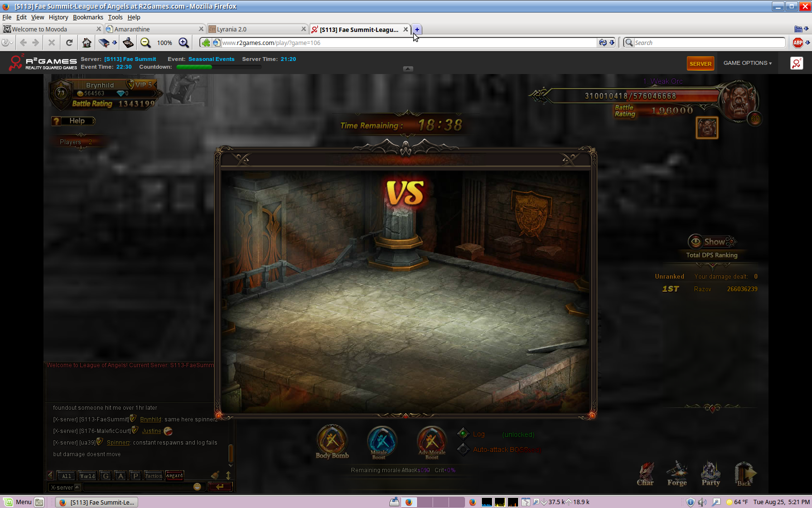
Task: Toggle Show eye for DPS ranking
Action: [x=696, y=241]
